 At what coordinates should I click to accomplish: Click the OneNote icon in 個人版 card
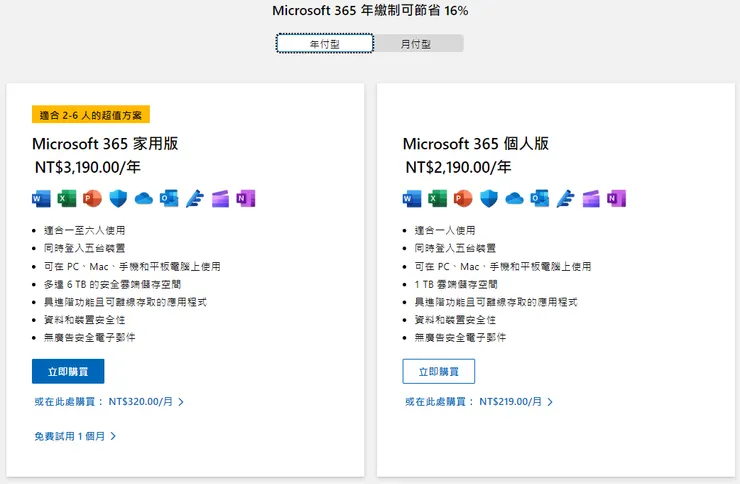pos(616,199)
